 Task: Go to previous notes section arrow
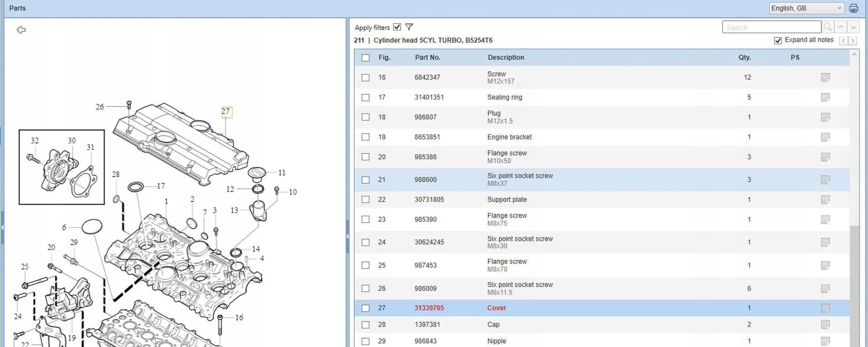[x=844, y=41]
